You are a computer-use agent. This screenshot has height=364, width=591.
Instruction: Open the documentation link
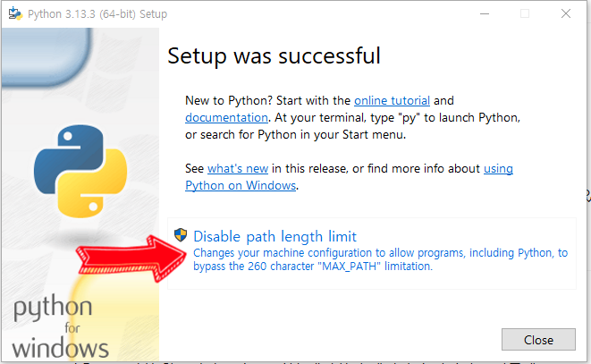226,118
